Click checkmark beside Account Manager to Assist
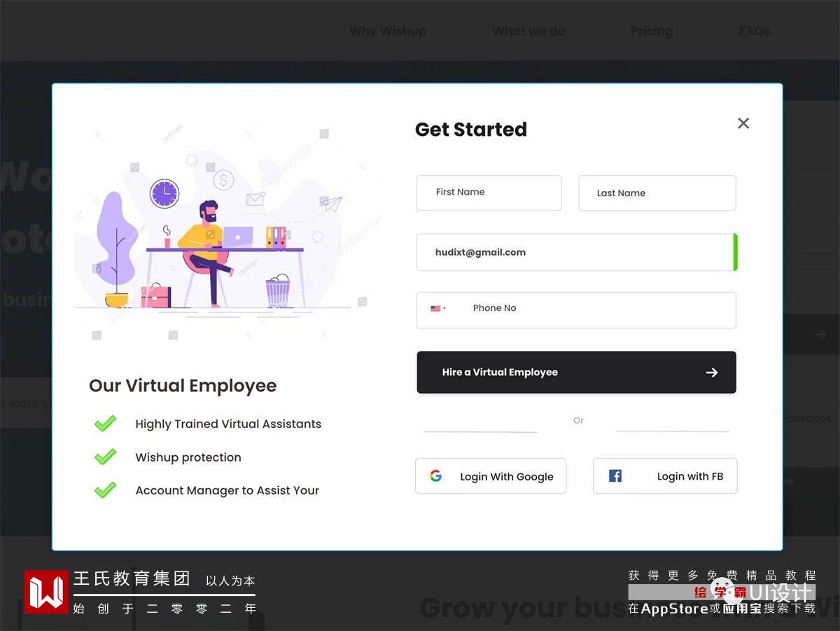840x631 pixels. [105, 490]
